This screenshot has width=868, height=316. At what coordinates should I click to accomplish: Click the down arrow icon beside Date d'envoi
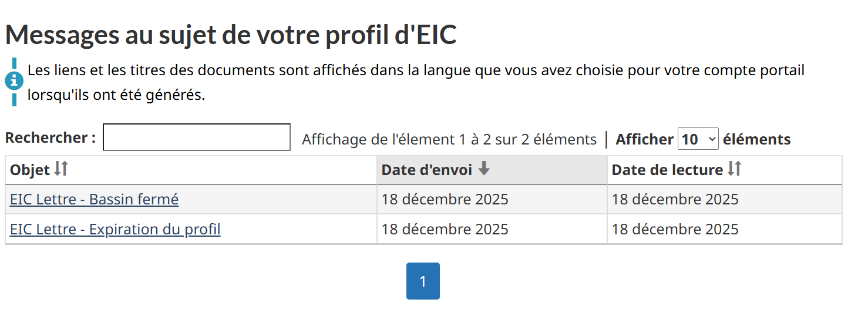point(483,169)
